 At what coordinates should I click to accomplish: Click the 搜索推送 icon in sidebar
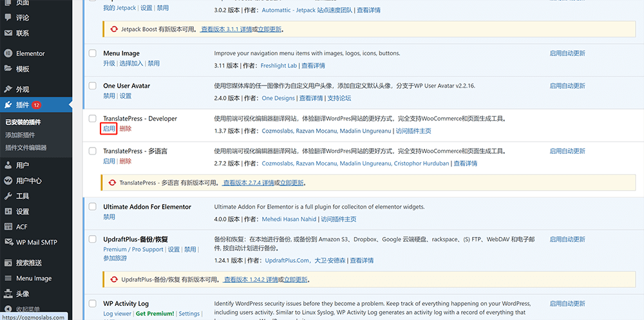pyautogui.click(x=8, y=263)
